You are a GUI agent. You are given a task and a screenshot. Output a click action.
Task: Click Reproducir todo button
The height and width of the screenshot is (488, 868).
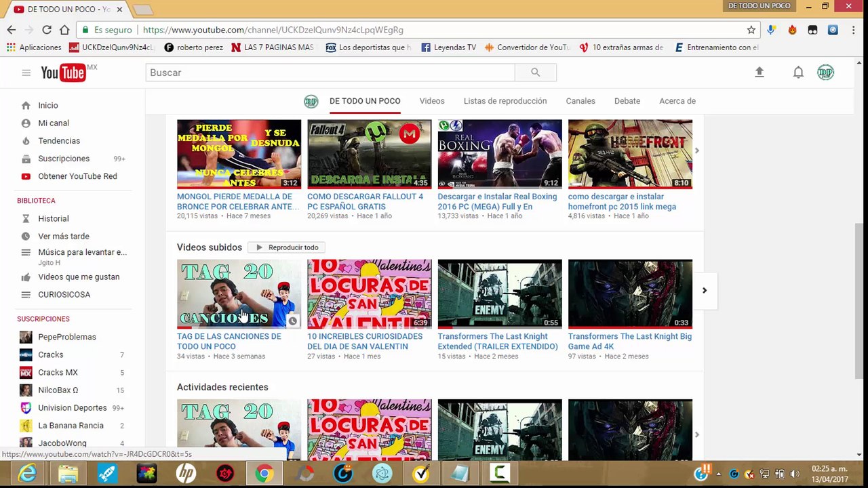[x=287, y=247]
